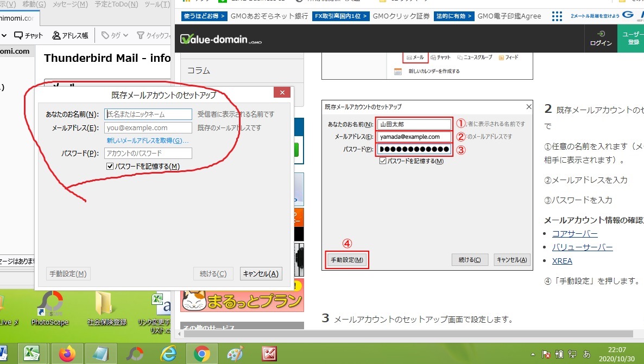The width and height of the screenshot is (644, 364).
Task: Click the browser's horizontal scrollbar
Action: tap(407, 334)
